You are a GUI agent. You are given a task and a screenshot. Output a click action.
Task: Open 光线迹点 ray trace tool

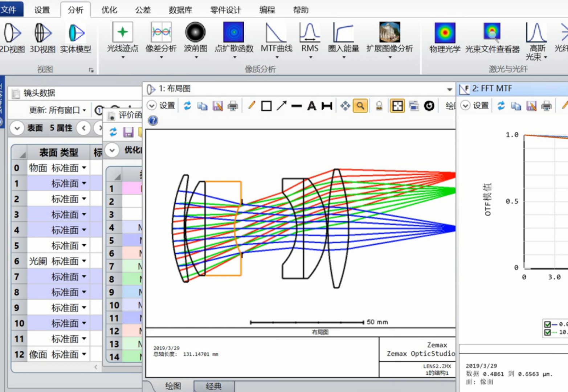(123, 40)
